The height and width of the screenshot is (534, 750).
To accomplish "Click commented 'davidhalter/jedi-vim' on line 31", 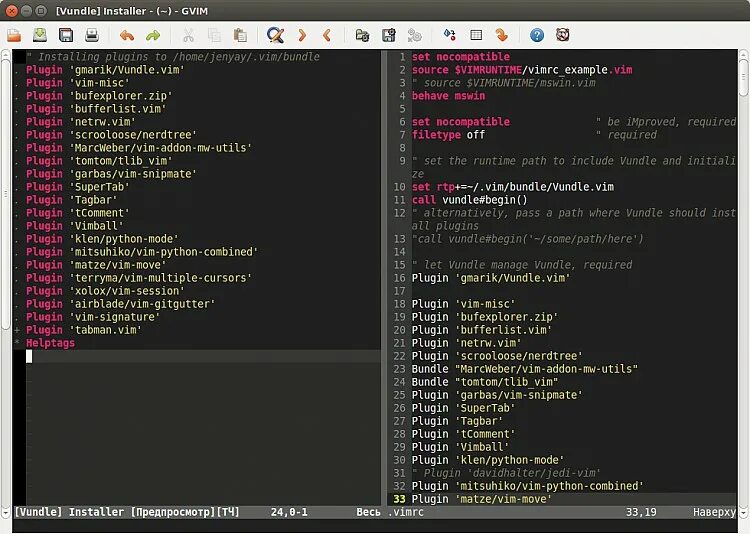I will (x=506, y=473).
